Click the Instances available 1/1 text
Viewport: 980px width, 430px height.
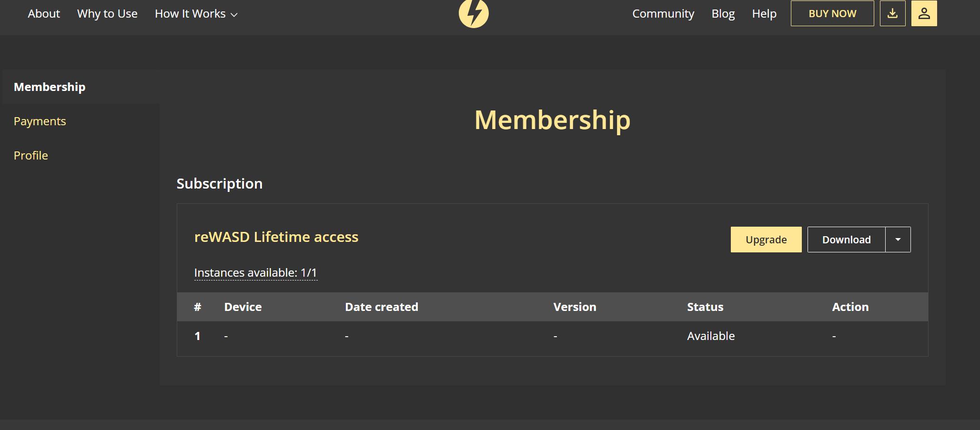pyautogui.click(x=255, y=273)
